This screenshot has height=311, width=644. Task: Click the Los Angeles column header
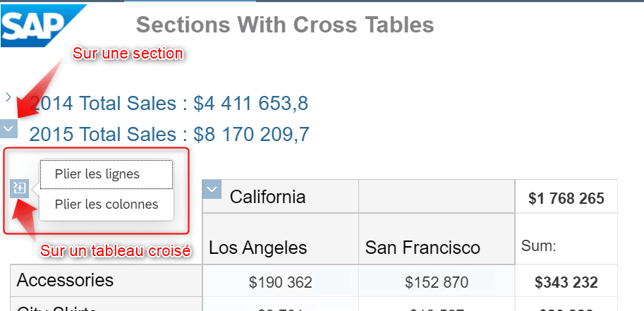257,248
